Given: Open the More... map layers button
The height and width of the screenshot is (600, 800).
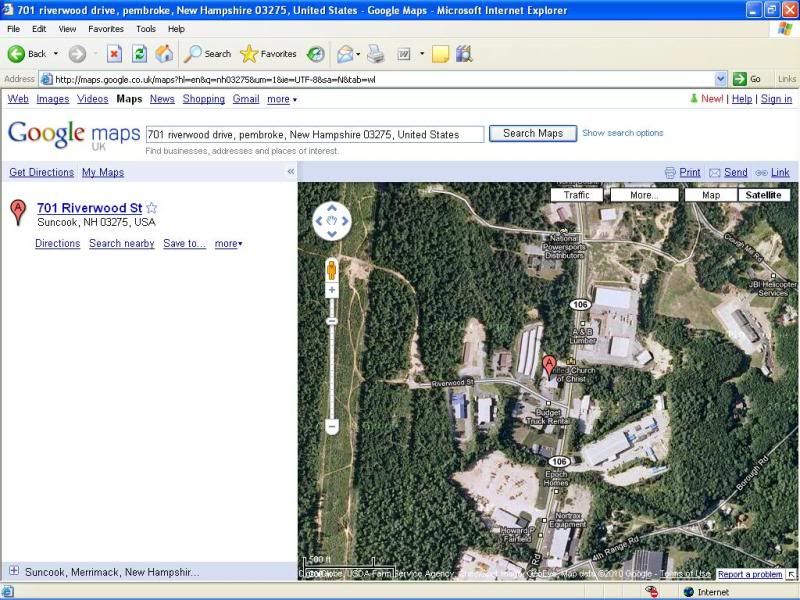Looking at the screenshot, I should pos(644,195).
